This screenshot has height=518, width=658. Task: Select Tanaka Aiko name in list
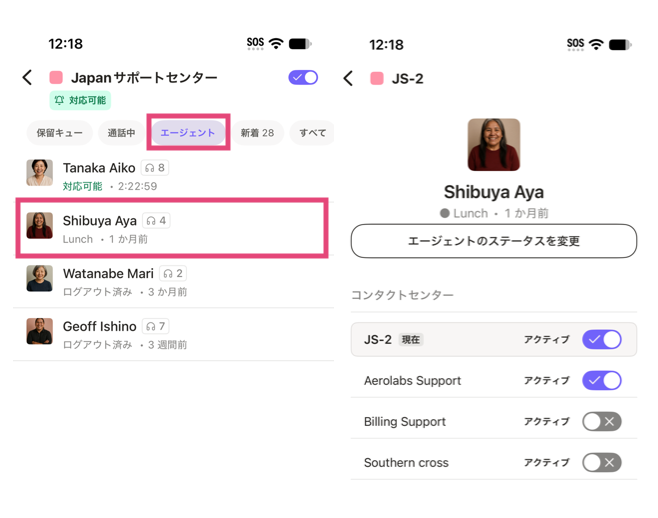pos(99,168)
